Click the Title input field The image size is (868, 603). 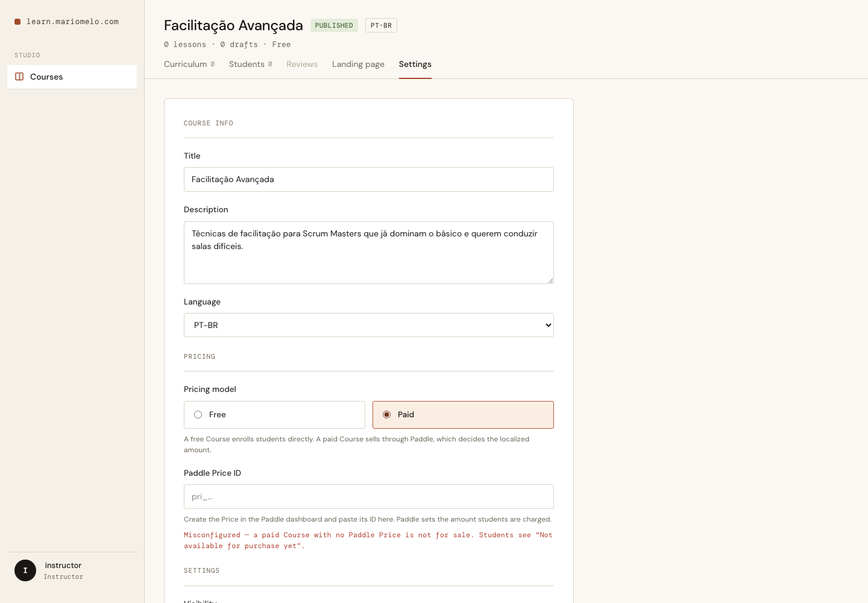369,180
